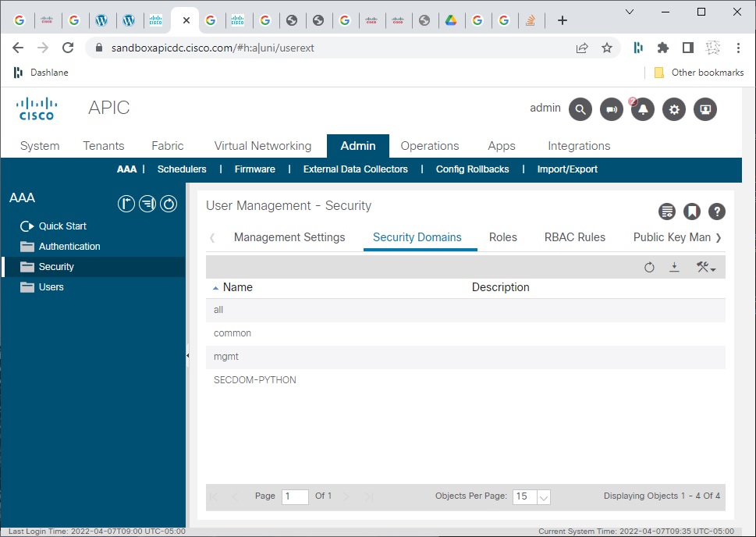Collapse the AAA navigation pane
This screenshot has width=756, height=537.
tap(187, 356)
